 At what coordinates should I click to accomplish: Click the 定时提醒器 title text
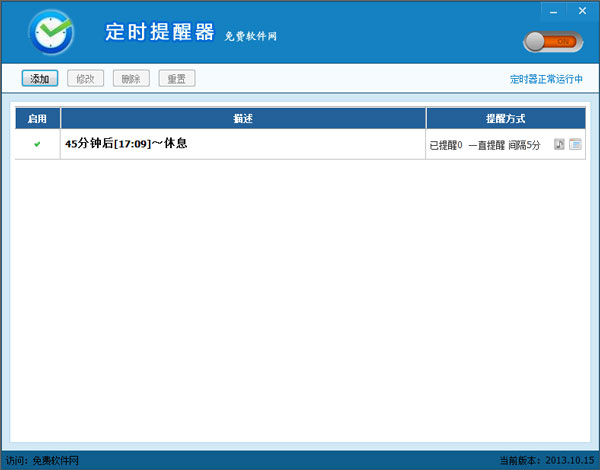[x=160, y=32]
